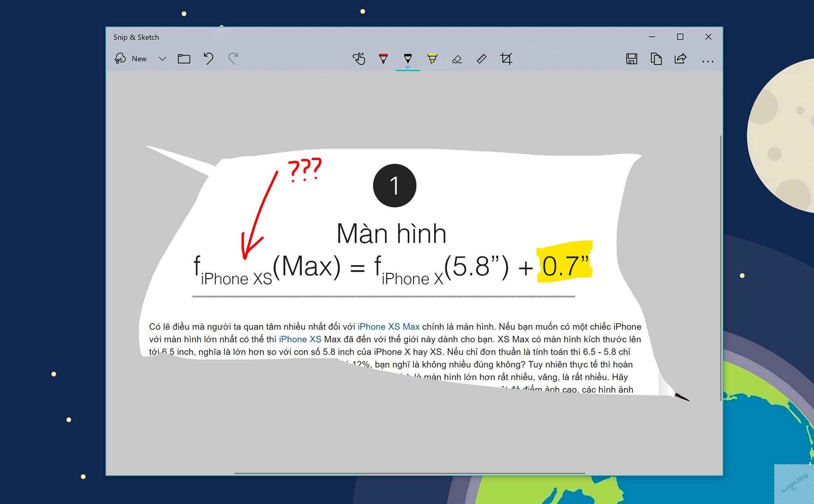The width and height of the screenshot is (814, 504).
Task: Share the snip
Action: tap(680, 59)
